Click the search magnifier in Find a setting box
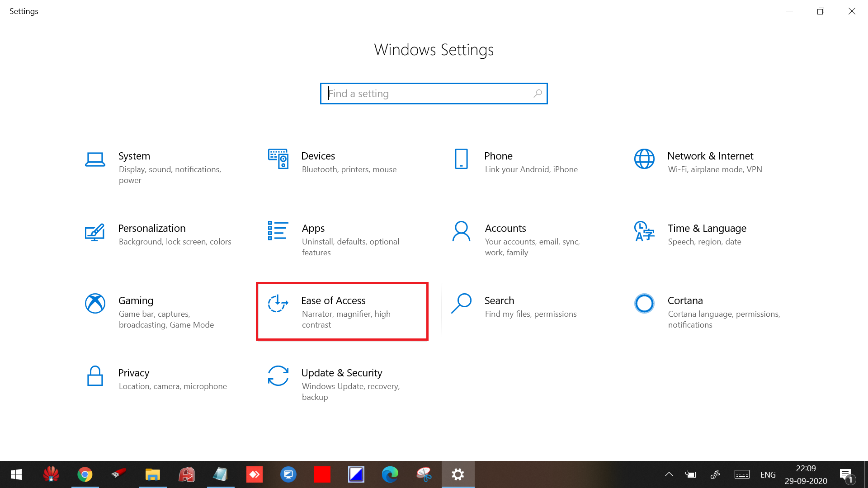The width and height of the screenshot is (868, 488). [538, 94]
